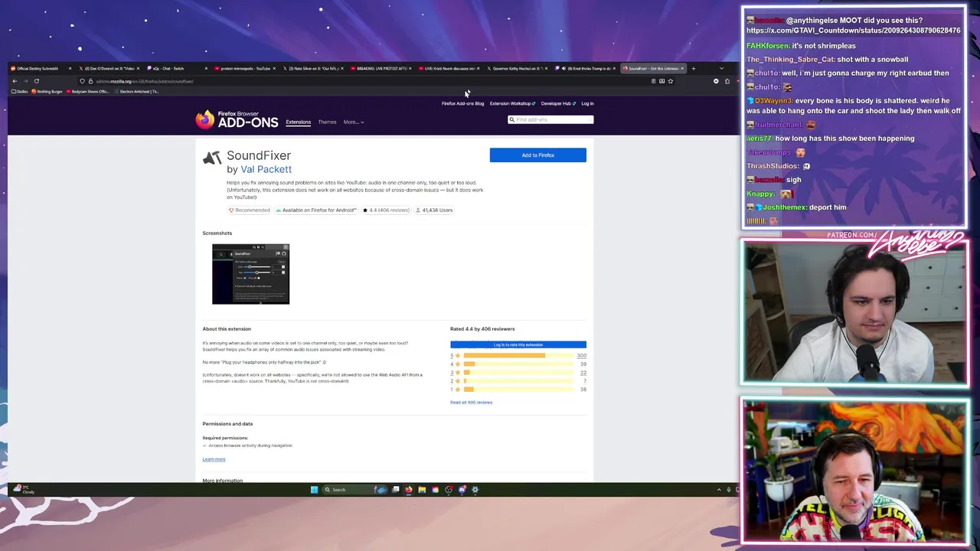The image size is (980, 551).
Task: Filter reviews by the 1-star rating bar
Action: (518, 390)
